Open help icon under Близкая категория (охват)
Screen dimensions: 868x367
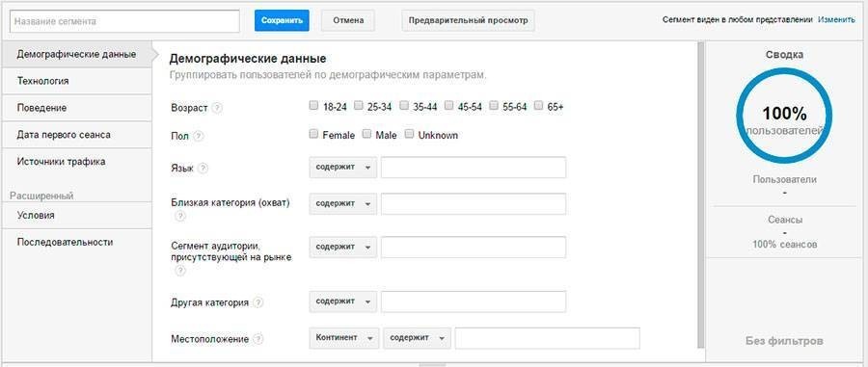(180, 217)
